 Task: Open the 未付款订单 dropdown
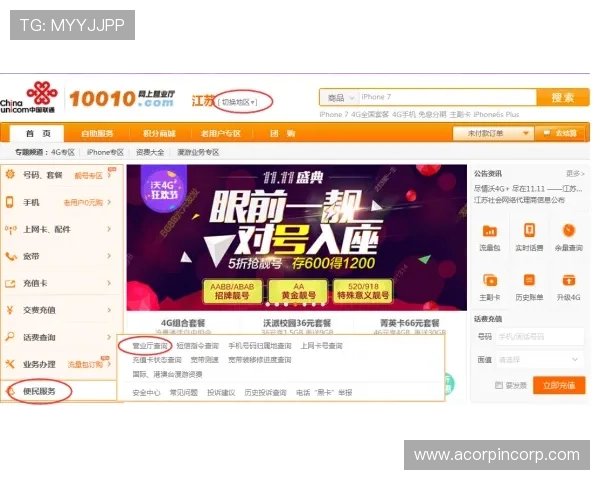click(493, 134)
